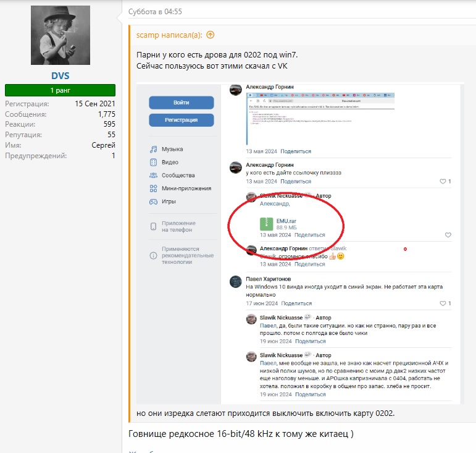The width and height of the screenshot is (476, 453).
Task: Click 'Поделиться' next to 17 июн 2024
Action: tap(296, 303)
